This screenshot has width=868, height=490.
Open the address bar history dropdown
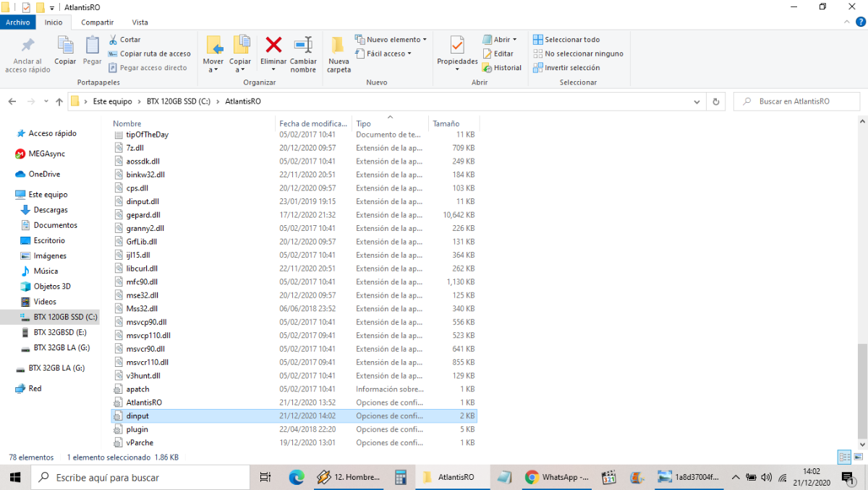coord(698,101)
